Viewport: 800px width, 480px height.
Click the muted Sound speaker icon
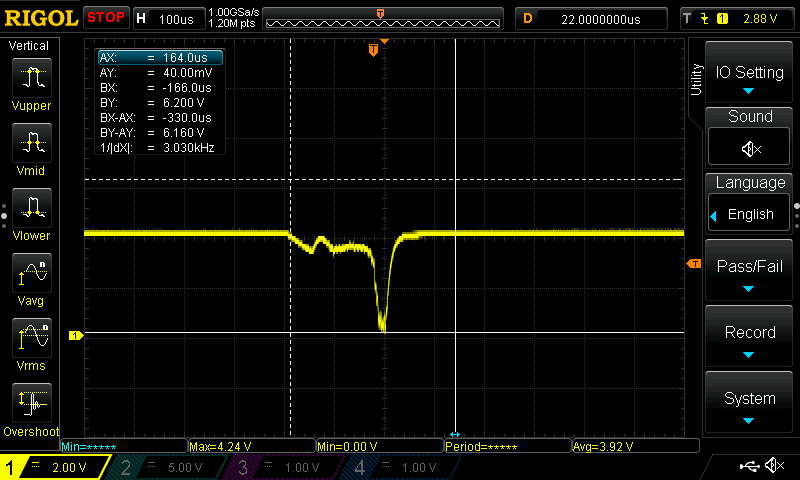click(749, 148)
